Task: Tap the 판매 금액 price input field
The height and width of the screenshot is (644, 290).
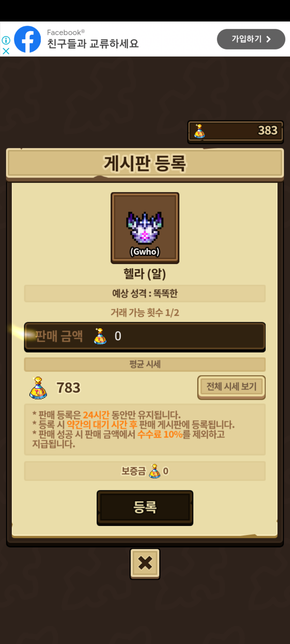Action: pyautogui.click(x=145, y=336)
